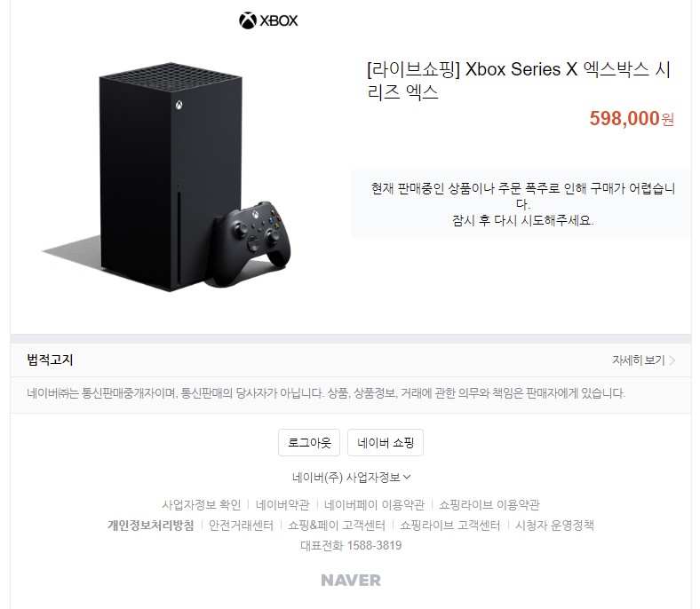Open the 네이버 쇼핑 button
Screen dimensions: 700x609
coord(386,443)
